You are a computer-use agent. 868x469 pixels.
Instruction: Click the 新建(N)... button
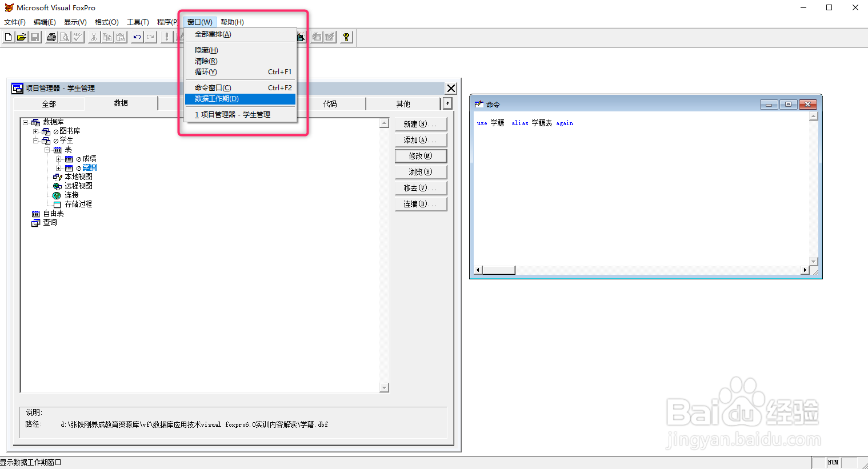421,124
